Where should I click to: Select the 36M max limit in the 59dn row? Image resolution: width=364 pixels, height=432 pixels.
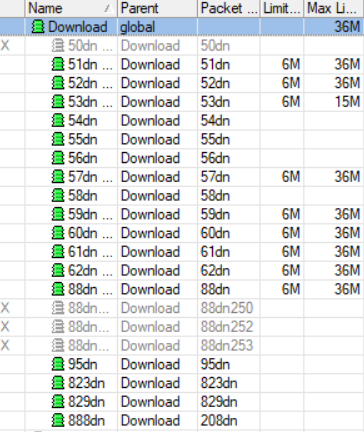[x=348, y=214]
